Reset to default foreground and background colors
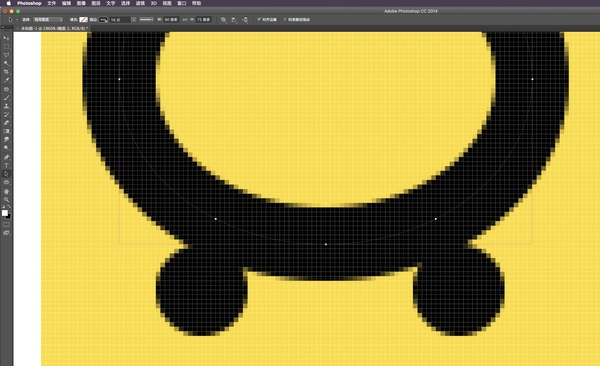The width and height of the screenshot is (600, 366). [x=3, y=207]
